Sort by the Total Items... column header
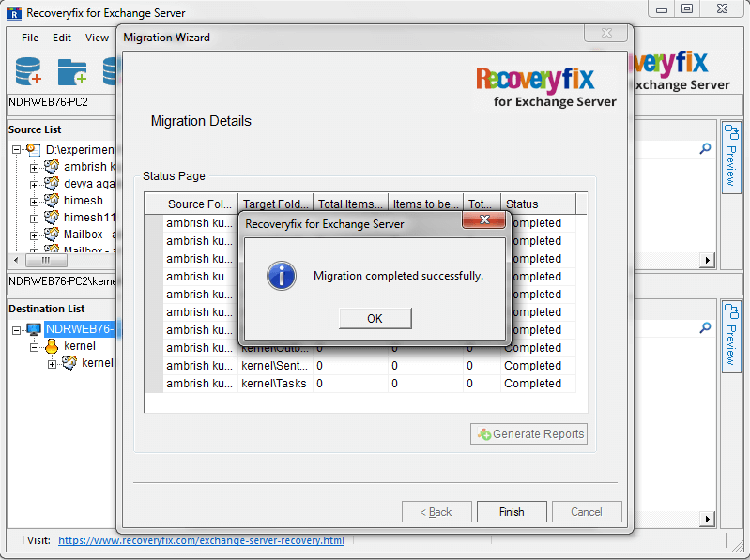Viewport: 750px width, 560px height. click(351, 204)
